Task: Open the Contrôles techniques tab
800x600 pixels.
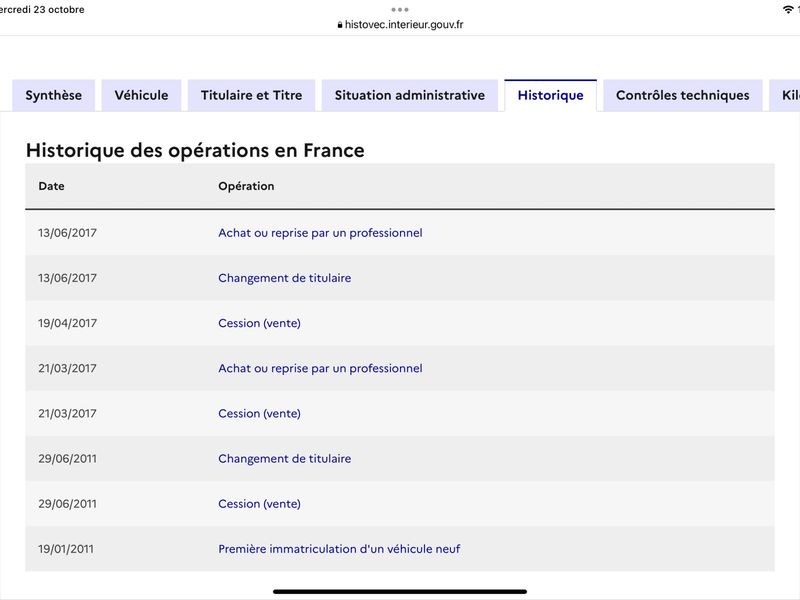Action: (683, 95)
